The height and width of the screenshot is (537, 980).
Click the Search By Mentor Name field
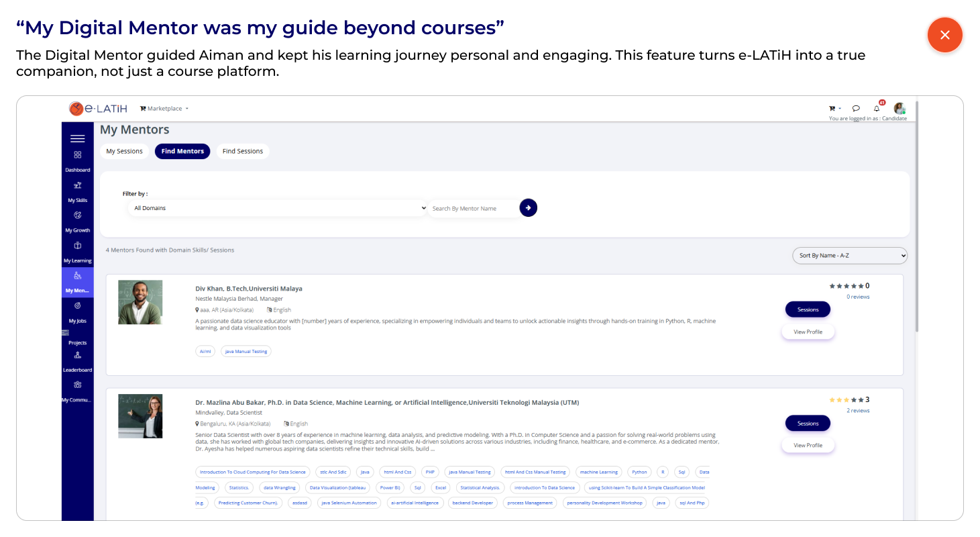pos(474,208)
